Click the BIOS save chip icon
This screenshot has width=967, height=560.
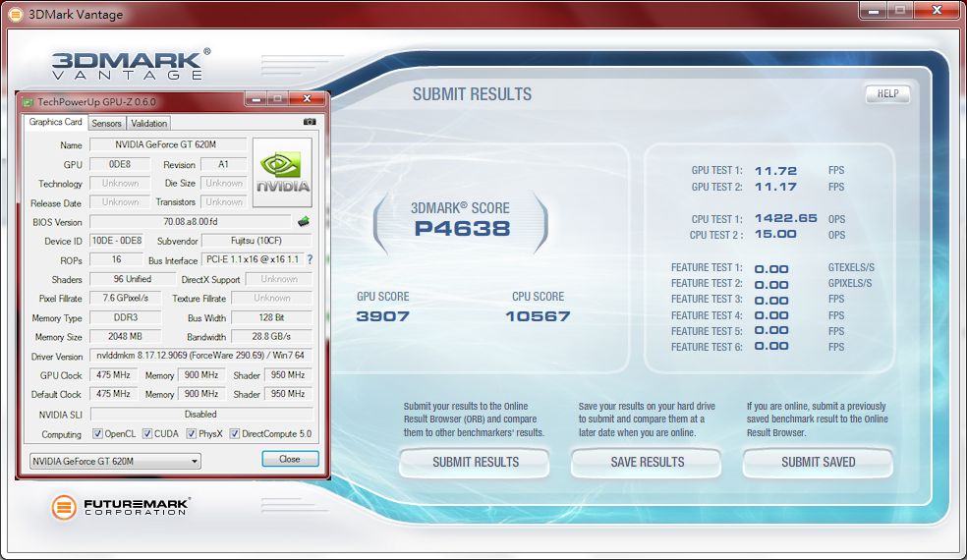(x=304, y=222)
